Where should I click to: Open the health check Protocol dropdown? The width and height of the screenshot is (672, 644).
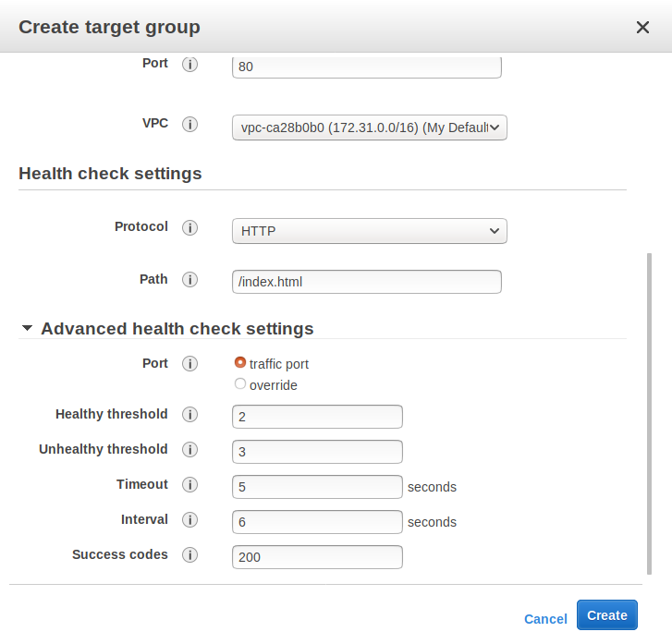tap(370, 231)
